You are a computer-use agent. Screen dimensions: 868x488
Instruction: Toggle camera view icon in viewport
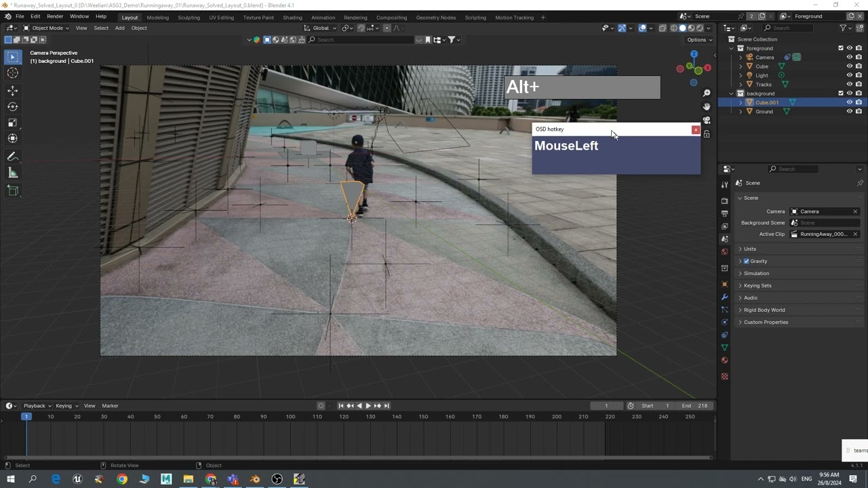707,120
